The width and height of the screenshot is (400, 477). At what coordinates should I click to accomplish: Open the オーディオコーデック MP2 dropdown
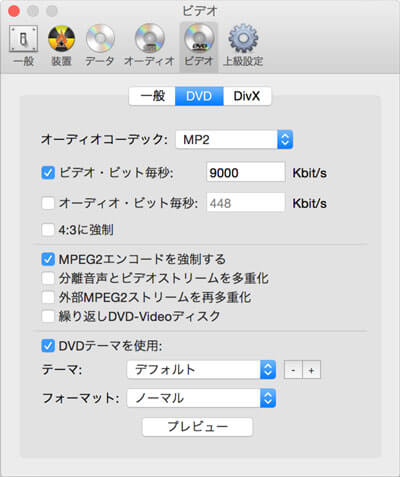point(234,139)
